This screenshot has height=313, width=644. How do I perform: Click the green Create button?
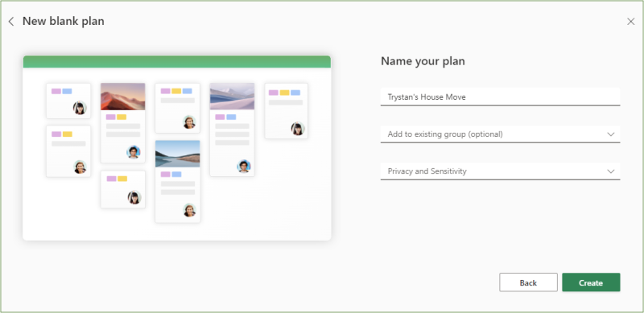[591, 282]
